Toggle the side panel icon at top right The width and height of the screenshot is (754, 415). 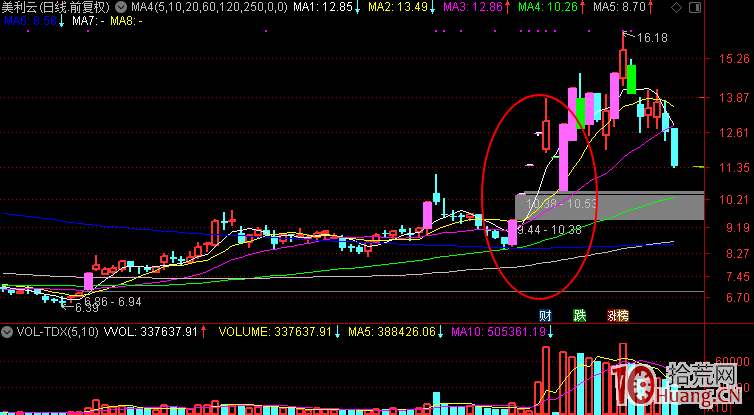tap(694, 8)
